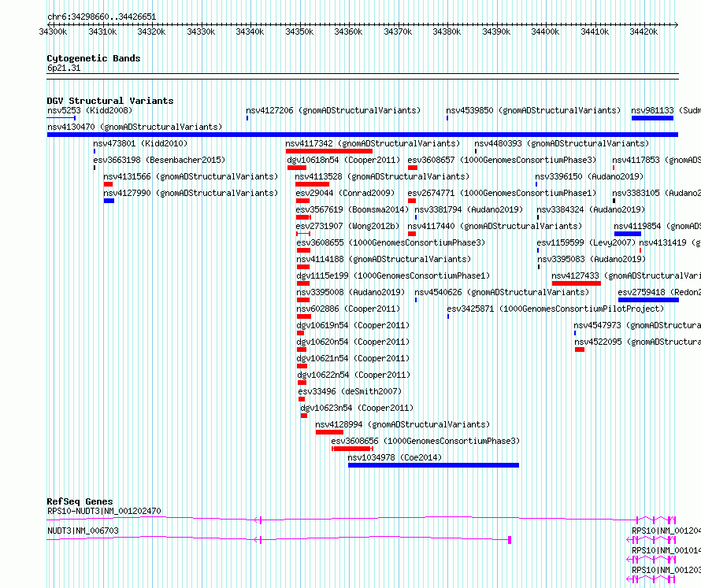Image resolution: width=701 pixels, height=588 pixels.
Task: Click the nsv4119854 blue variant bar
Action: (628, 234)
